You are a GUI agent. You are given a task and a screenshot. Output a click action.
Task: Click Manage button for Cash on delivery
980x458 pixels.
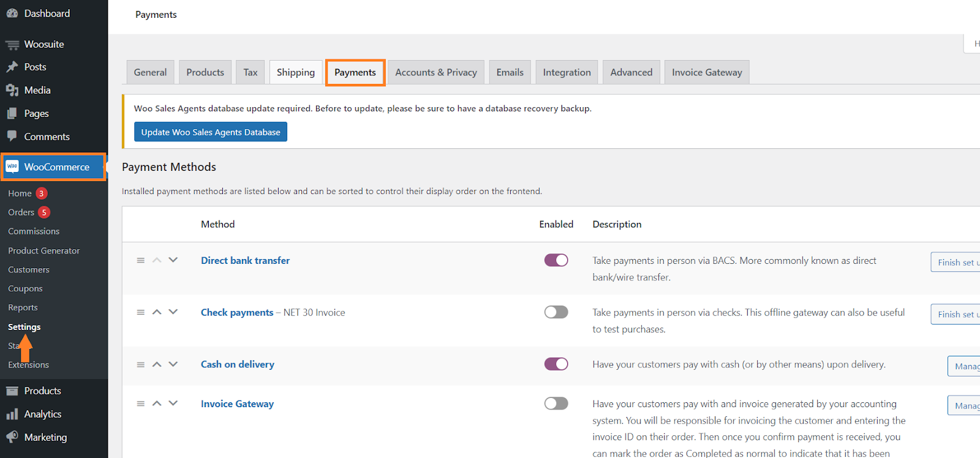point(964,366)
